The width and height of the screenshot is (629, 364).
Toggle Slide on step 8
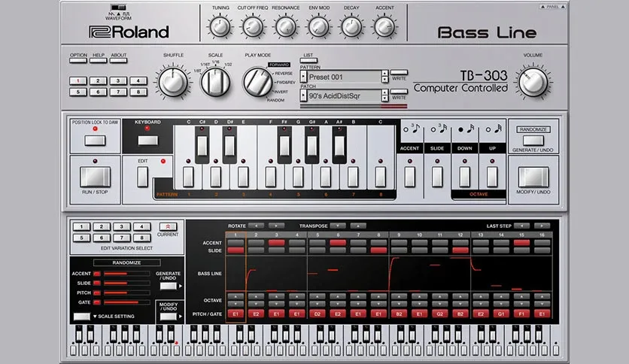(378, 250)
